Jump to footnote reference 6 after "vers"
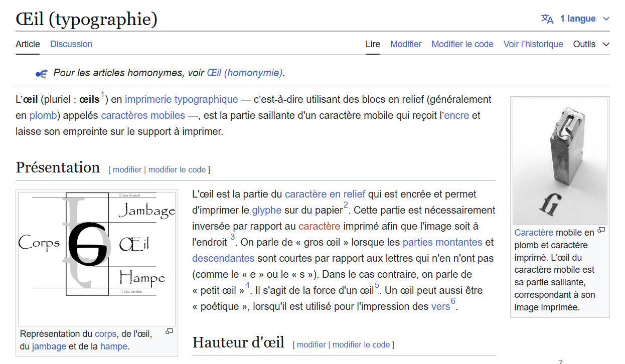Screen dimensions: 625x364 453,301
